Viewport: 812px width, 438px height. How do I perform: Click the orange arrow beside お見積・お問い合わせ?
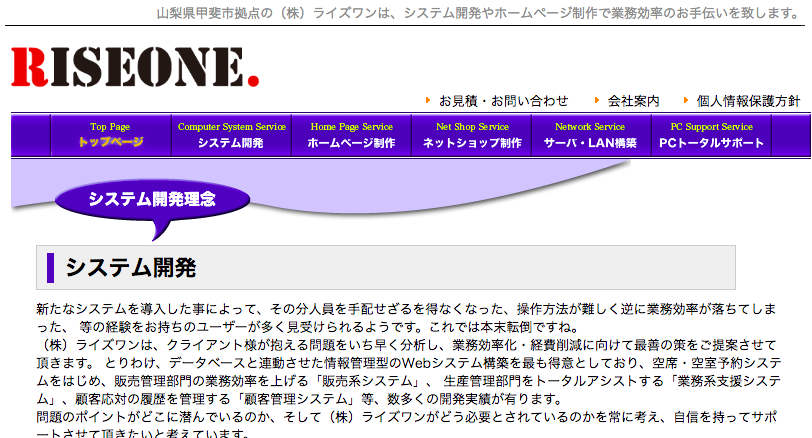(428, 100)
